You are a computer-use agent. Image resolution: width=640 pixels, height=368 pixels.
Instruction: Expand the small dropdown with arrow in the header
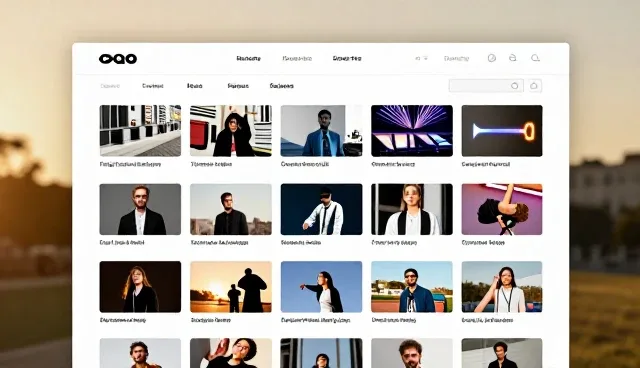click(421, 58)
